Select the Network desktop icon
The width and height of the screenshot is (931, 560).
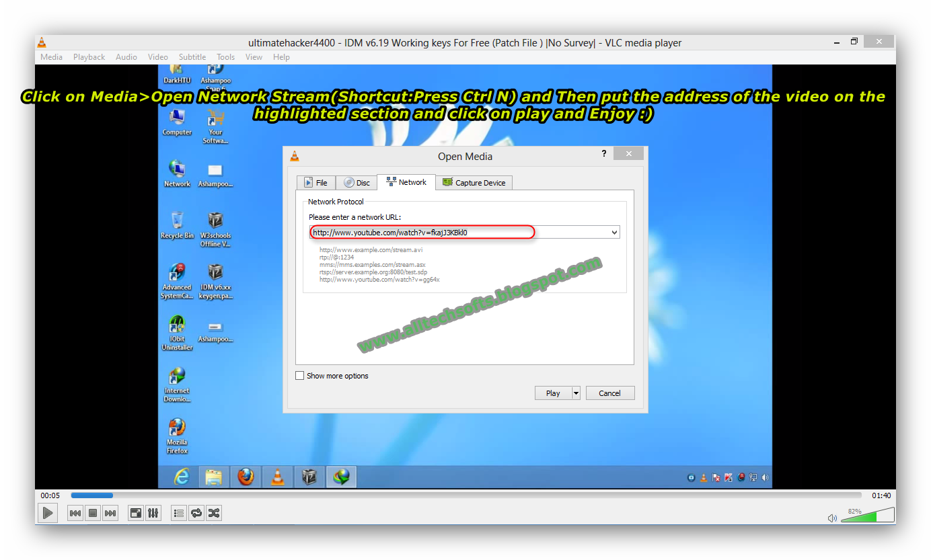177,174
